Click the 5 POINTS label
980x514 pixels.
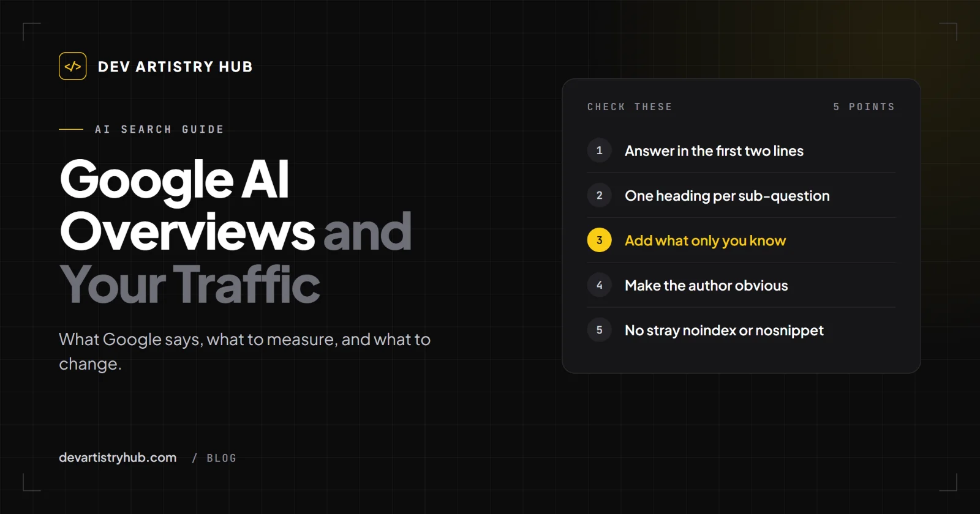(864, 106)
